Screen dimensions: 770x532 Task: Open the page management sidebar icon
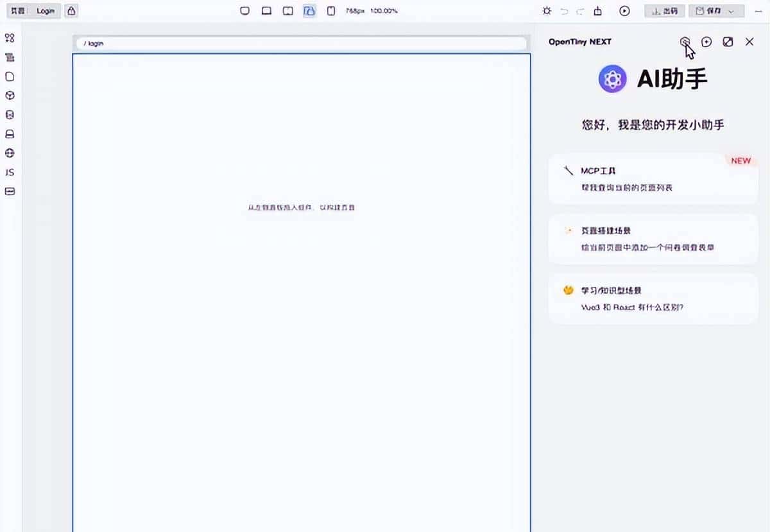10,76
